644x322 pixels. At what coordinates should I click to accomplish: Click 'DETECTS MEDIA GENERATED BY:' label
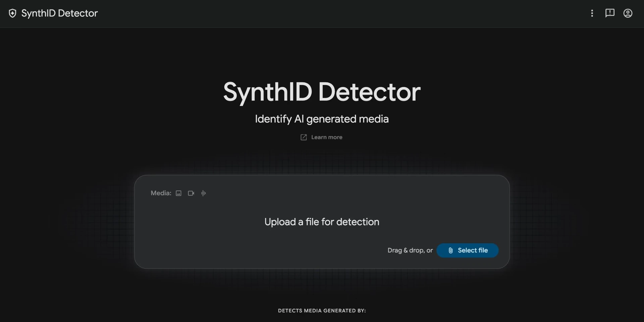pos(322,311)
